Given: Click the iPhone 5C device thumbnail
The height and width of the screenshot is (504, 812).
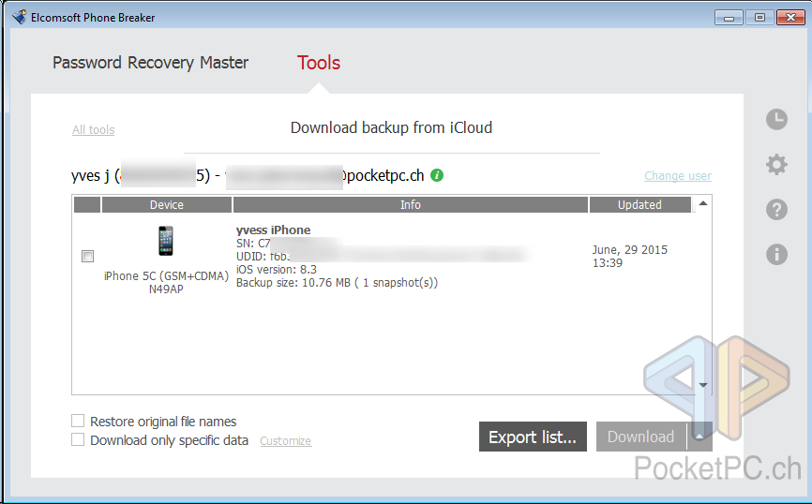Looking at the screenshot, I should [x=166, y=241].
